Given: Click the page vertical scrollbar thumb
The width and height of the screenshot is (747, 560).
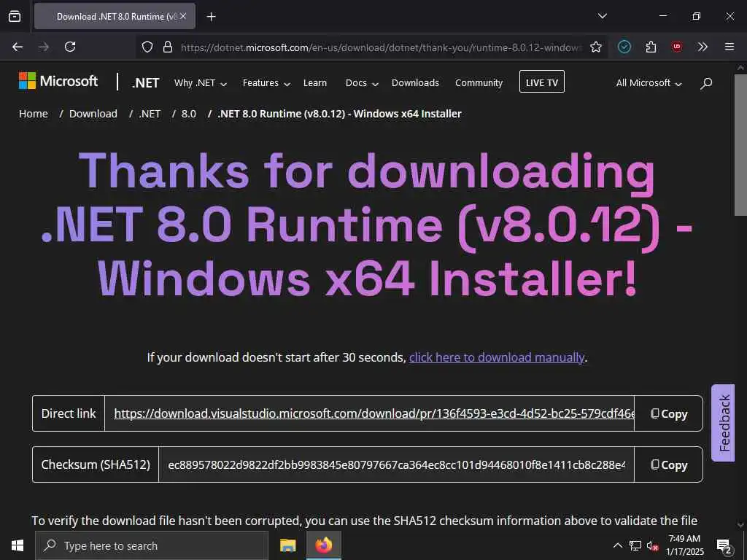Looking at the screenshot, I should (x=741, y=145).
